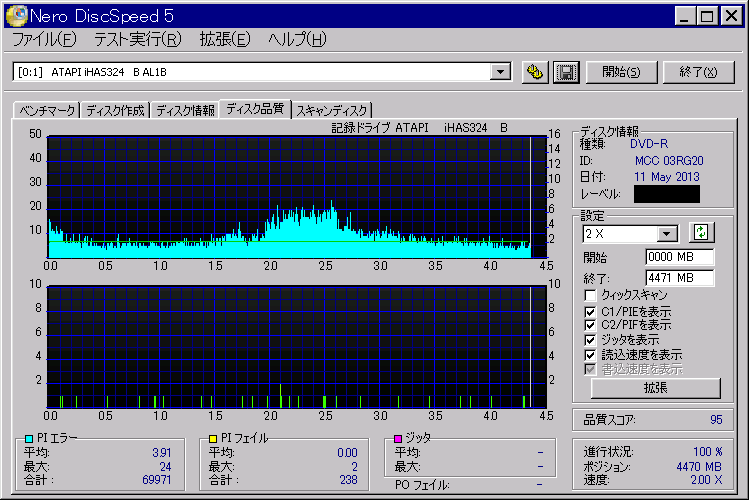
Task: Close the Nero DiscSpeed window
Action: pos(731,16)
